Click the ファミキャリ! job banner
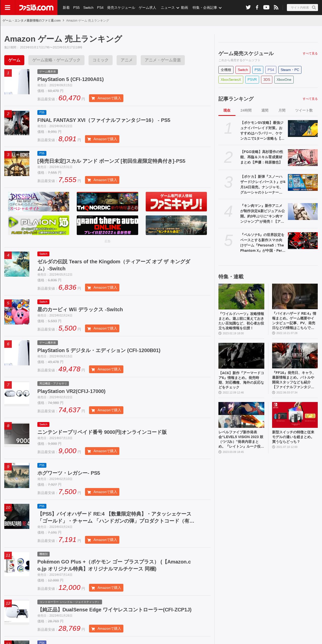The image size is (322, 644). (x=176, y=202)
